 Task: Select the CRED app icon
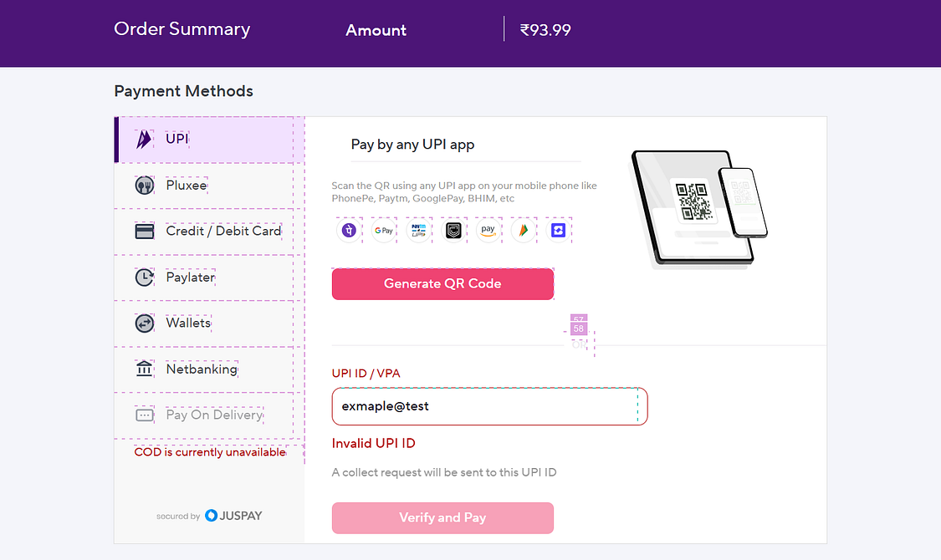[453, 230]
